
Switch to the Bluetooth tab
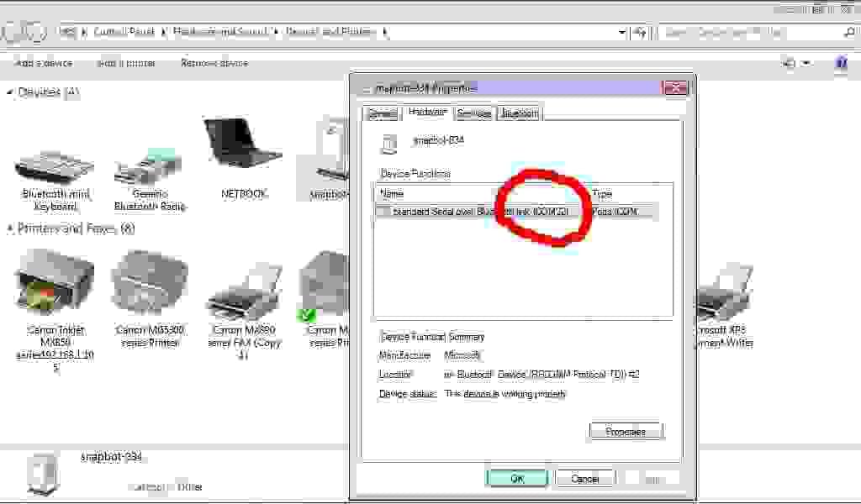(520, 113)
